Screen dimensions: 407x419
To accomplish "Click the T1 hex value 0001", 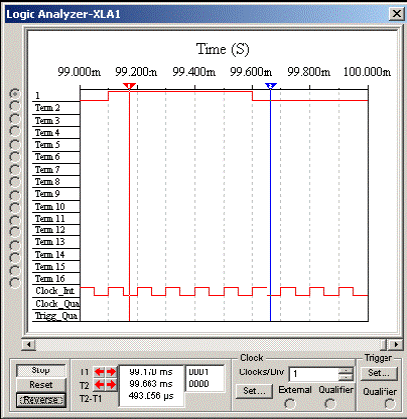I will [199, 372].
